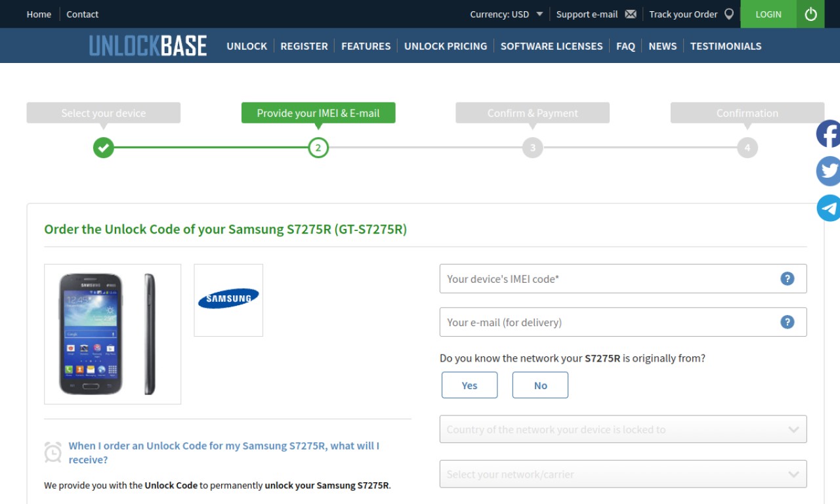
Task: Click the Provide your IMEI & E-mail step
Action: pos(318,113)
